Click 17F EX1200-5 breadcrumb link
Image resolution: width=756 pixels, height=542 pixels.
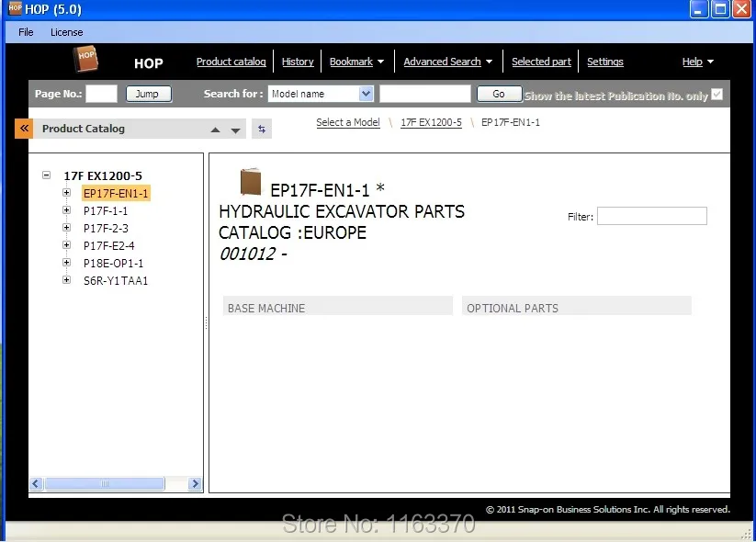431,122
